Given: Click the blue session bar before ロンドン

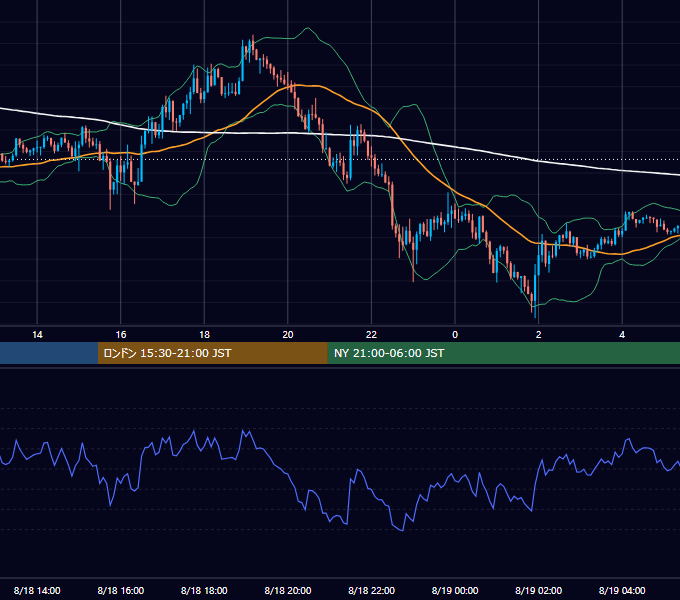Looking at the screenshot, I should tap(49, 353).
